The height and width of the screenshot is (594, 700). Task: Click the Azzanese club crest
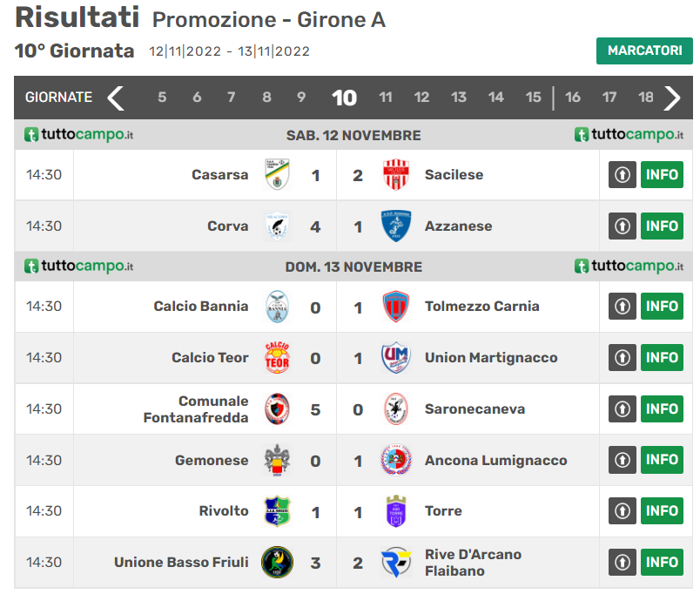[x=397, y=226]
